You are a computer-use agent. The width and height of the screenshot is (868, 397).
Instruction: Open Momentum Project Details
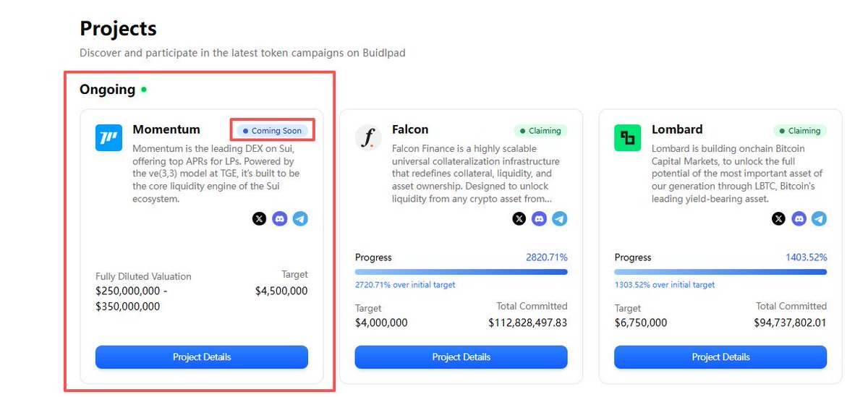202,357
